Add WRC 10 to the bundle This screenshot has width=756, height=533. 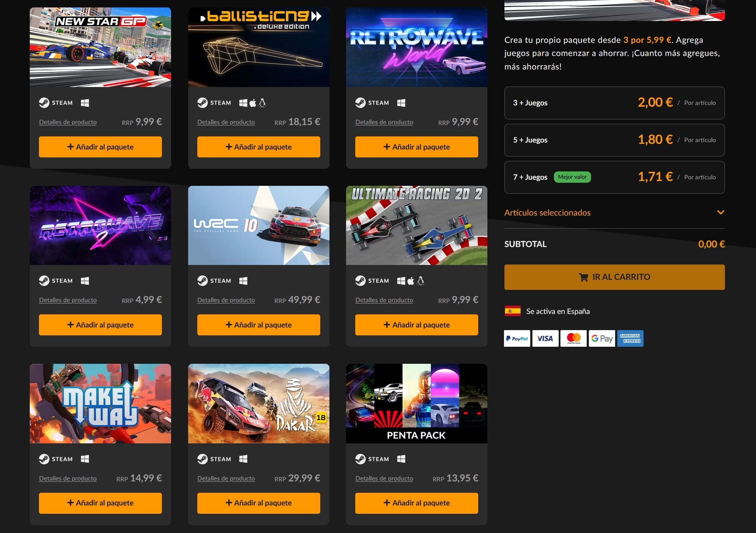(x=259, y=325)
